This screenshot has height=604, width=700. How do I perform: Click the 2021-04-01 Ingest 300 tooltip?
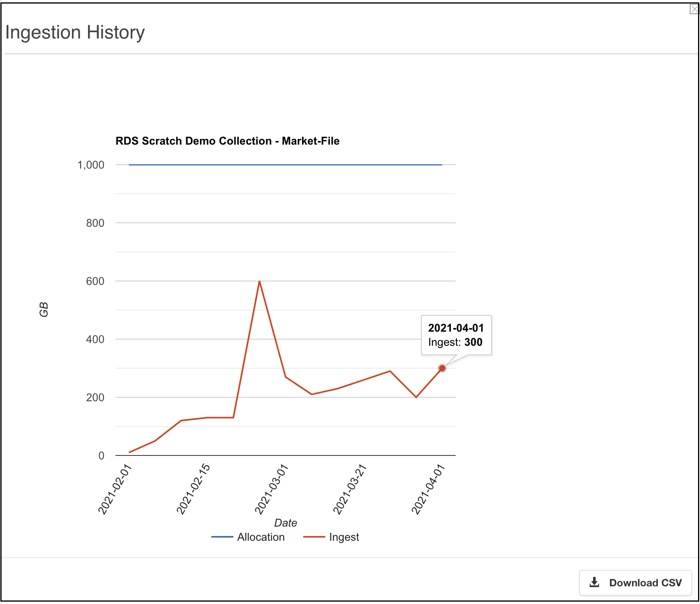coord(456,335)
